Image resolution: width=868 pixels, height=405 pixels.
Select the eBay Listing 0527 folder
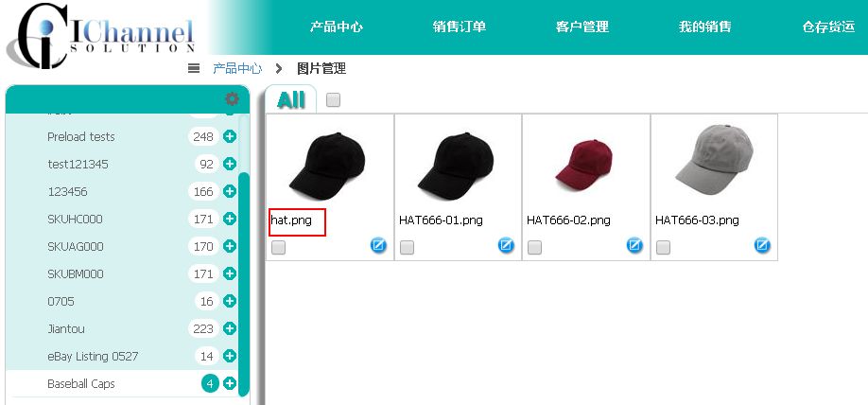[93, 356]
